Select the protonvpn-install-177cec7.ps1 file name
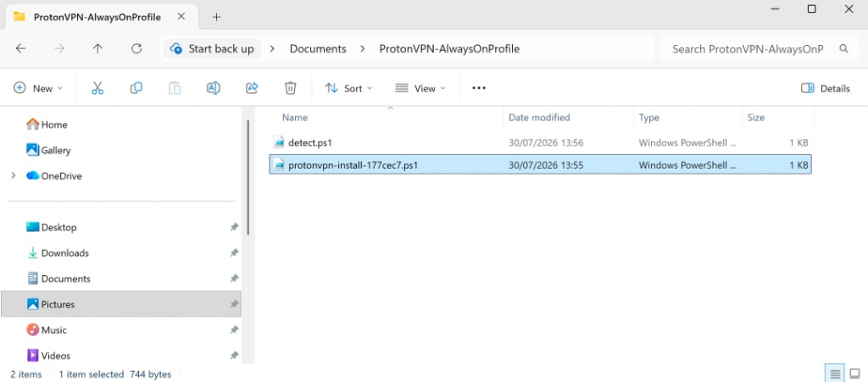The image size is (868, 382). tap(353, 164)
